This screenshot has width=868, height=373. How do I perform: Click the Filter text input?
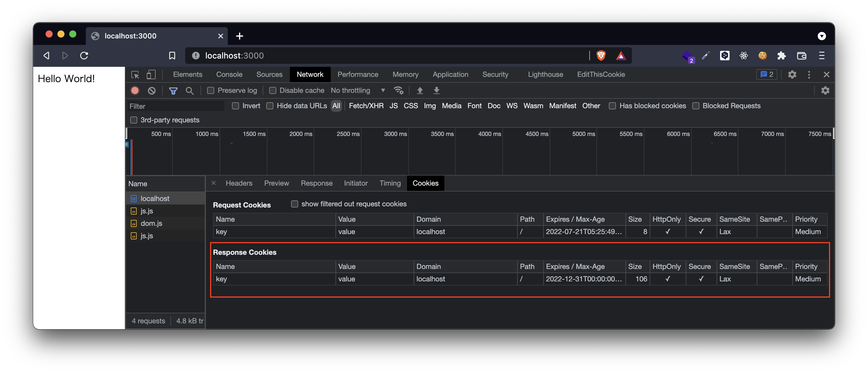click(175, 106)
